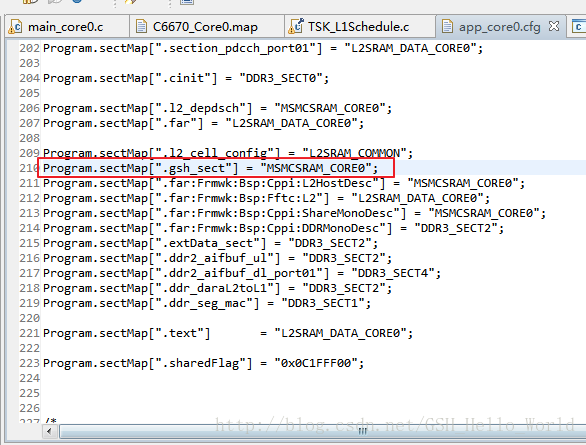This screenshot has width=586, height=445.
Task: Click the C file icon on main_core0.c tab
Action: click(x=15, y=27)
